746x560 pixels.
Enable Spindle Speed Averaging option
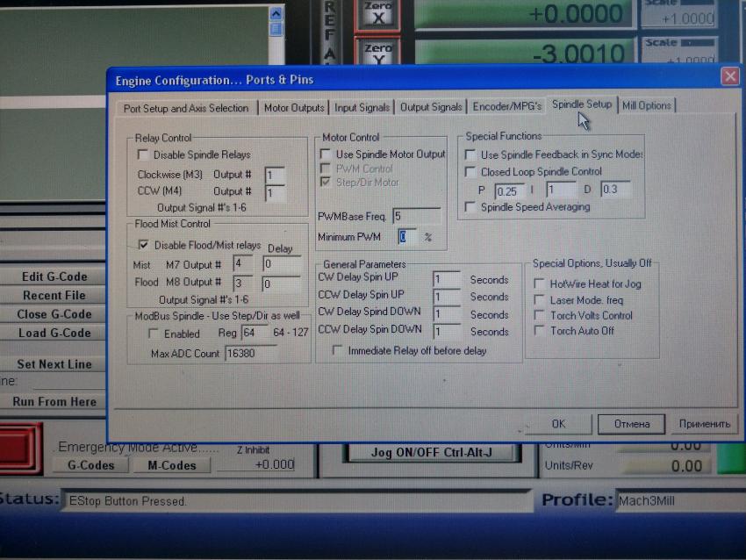(470, 207)
